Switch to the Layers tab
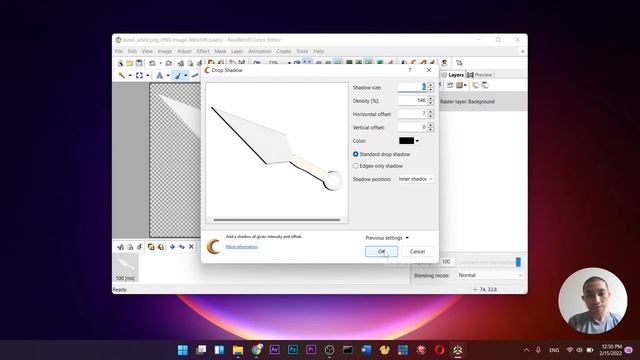The image size is (640, 360). (x=453, y=75)
